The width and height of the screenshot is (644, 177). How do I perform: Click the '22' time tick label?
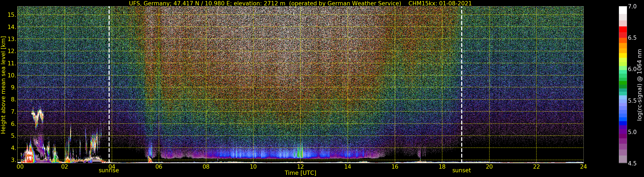pyautogui.click(x=536, y=166)
